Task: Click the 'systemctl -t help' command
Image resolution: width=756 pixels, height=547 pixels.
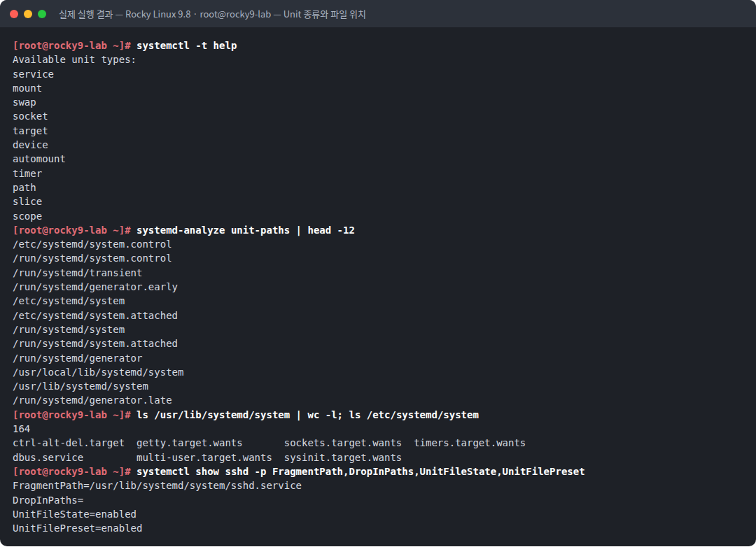Action: (x=187, y=45)
